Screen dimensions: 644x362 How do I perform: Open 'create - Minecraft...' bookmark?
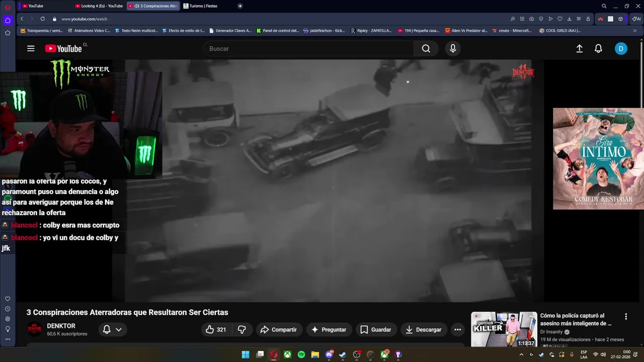click(511, 31)
